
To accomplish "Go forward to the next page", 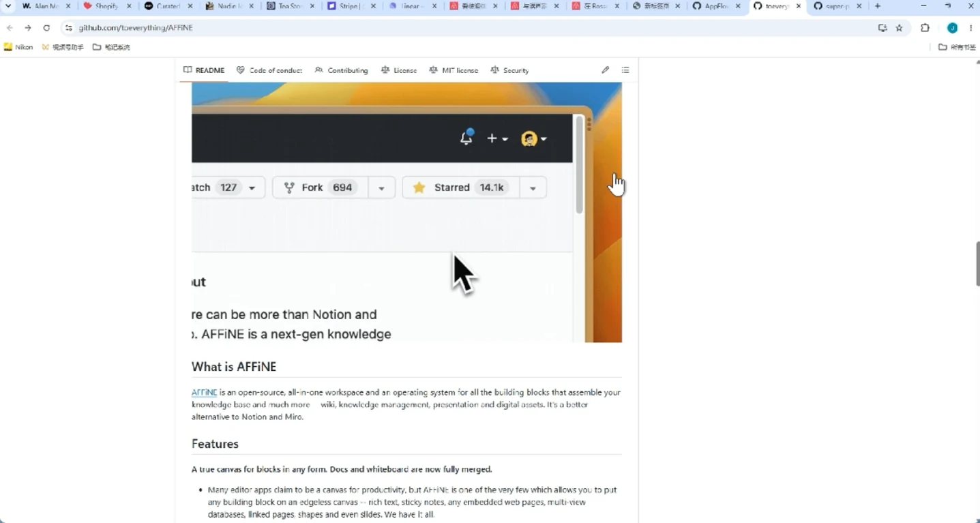I will (x=28, y=28).
